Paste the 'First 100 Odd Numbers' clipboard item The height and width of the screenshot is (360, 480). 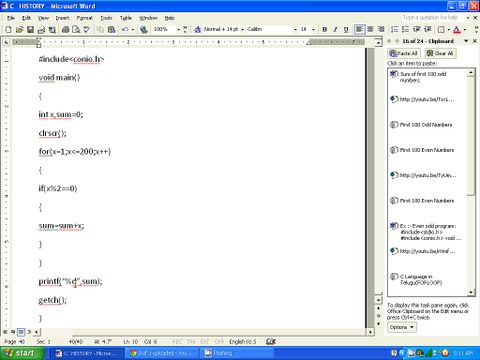428,125
